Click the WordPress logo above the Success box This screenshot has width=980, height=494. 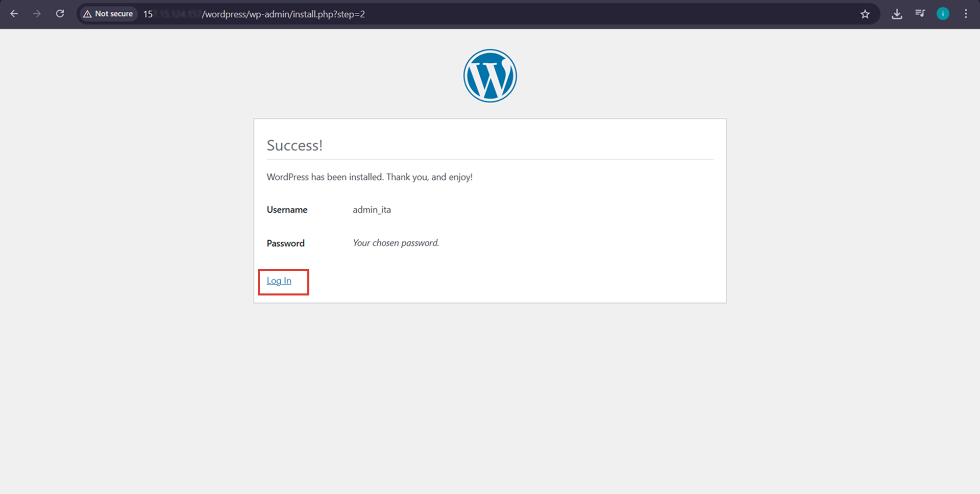click(489, 75)
